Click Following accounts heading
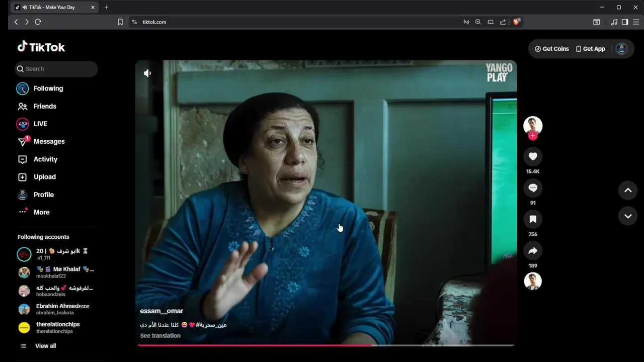 [43, 237]
